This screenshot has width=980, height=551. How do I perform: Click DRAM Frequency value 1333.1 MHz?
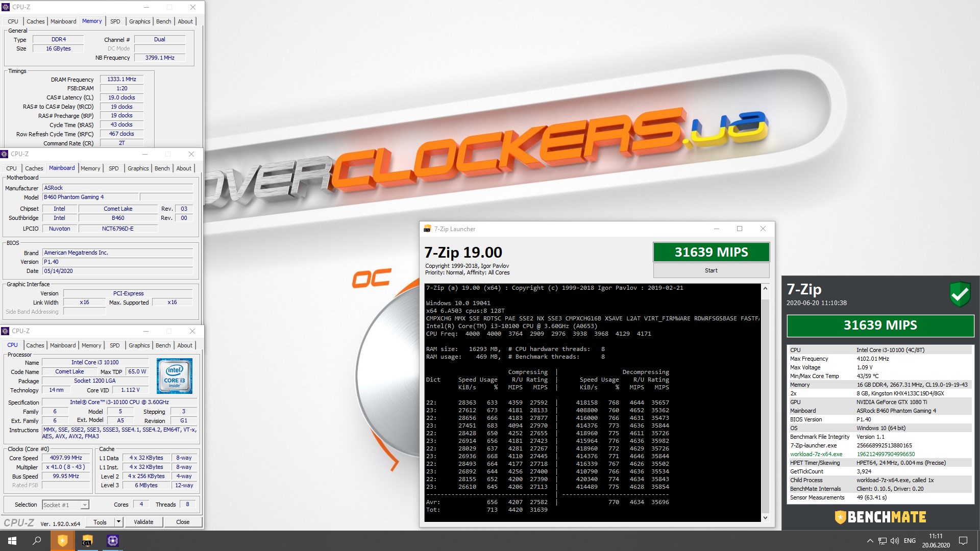point(121,79)
